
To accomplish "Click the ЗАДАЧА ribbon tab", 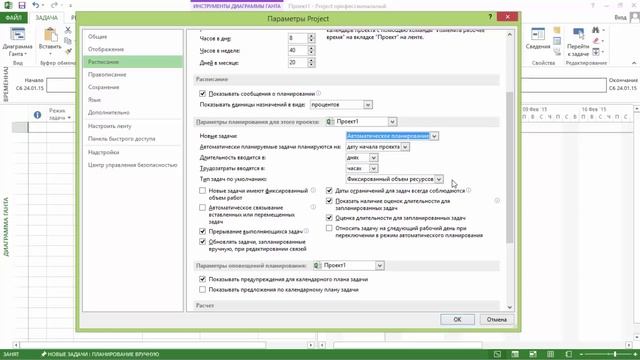I will tap(46, 18).
